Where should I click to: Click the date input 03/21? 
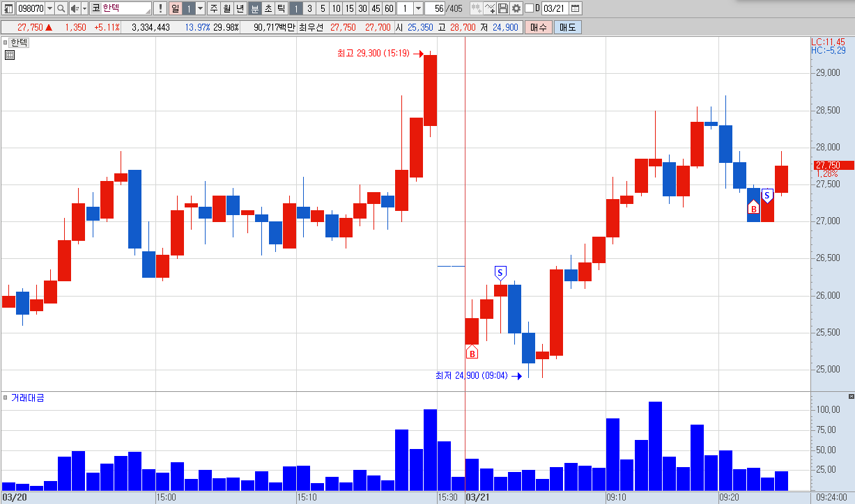click(555, 8)
